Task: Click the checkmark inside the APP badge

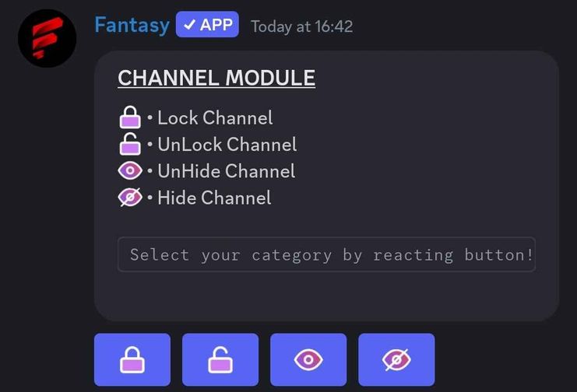Action: [189, 25]
